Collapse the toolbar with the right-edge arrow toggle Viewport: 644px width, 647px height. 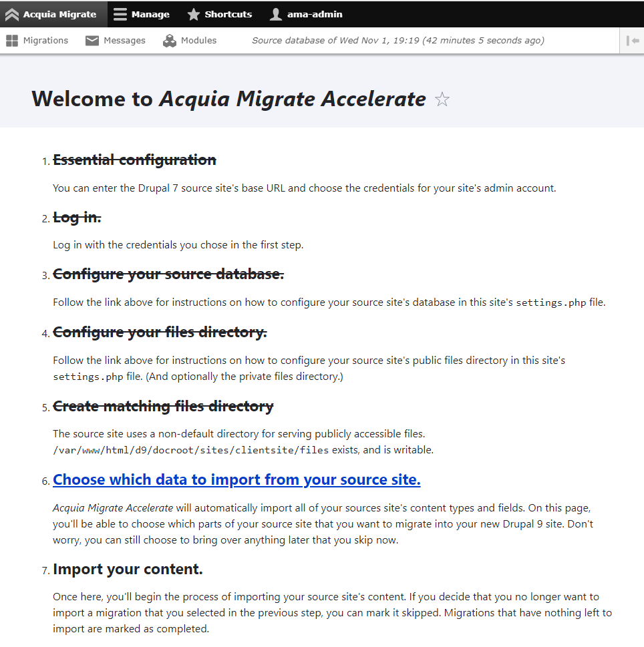[x=633, y=40]
